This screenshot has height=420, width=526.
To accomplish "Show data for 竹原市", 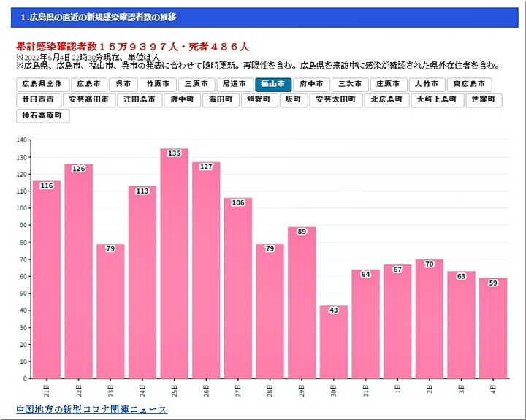I will [x=159, y=84].
